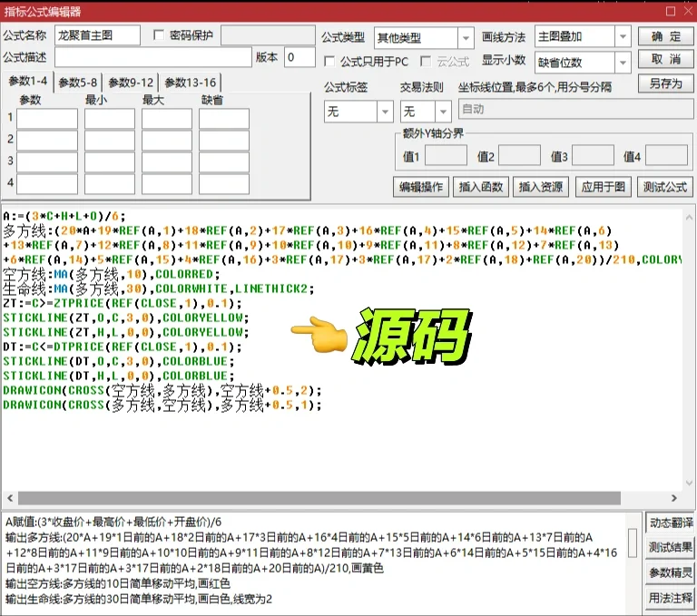Open the 动态翻译 panel button
This screenshot has height=616, width=697.
(671, 523)
